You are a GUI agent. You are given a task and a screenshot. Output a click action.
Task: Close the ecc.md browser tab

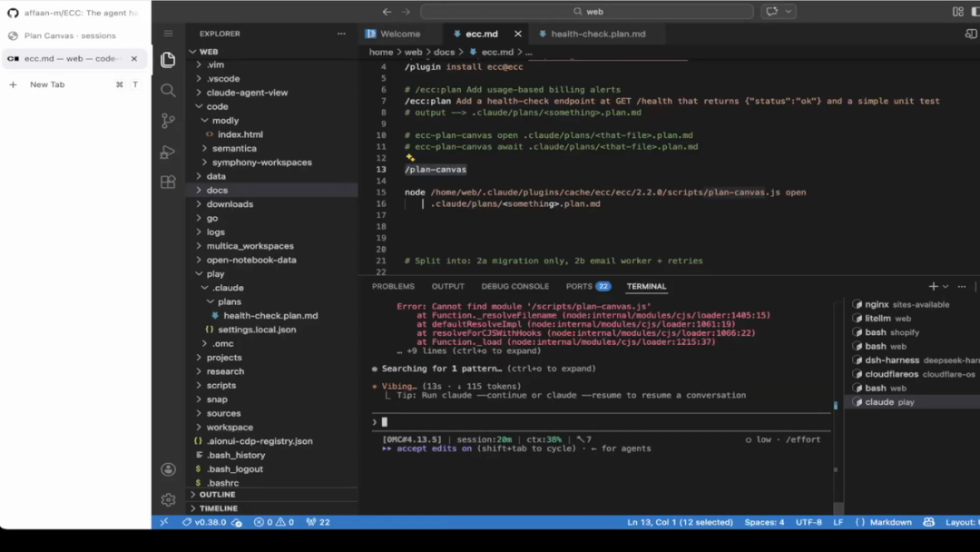(x=133, y=59)
